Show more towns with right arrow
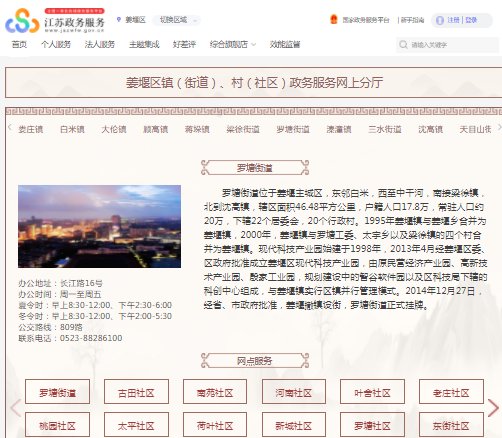 click(499, 127)
